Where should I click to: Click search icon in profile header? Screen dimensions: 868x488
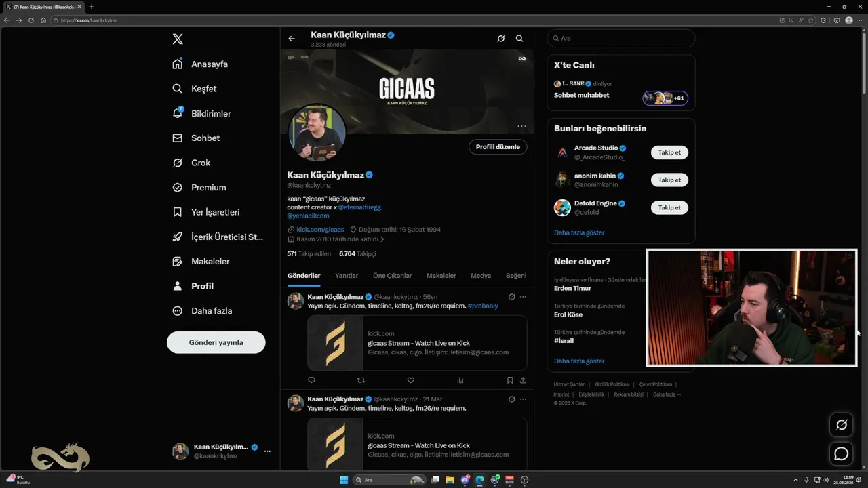[x=519, y=39]
